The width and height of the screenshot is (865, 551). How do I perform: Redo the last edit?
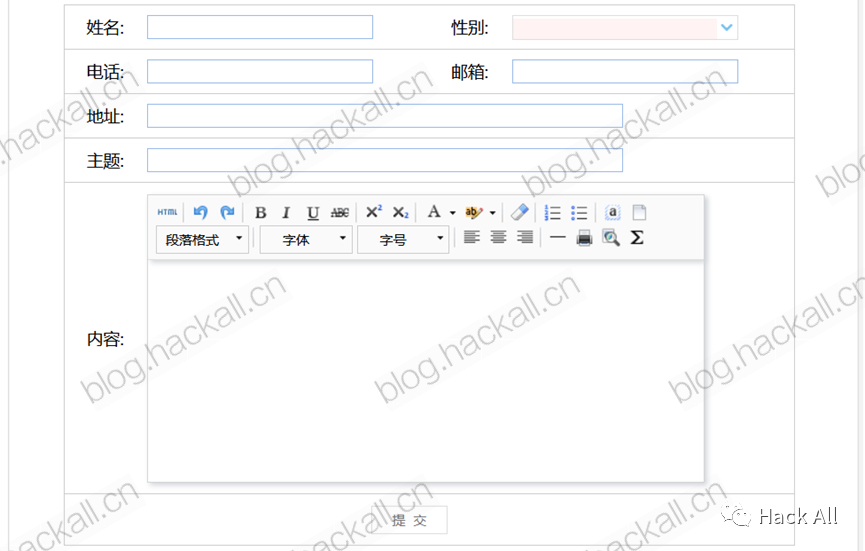click(227, 212)
